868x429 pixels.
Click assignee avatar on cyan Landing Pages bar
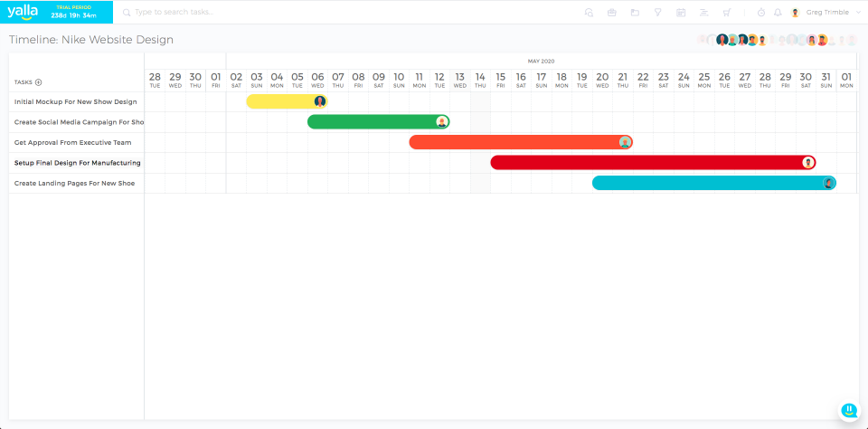pyautogui.click(x=829, y=183)
